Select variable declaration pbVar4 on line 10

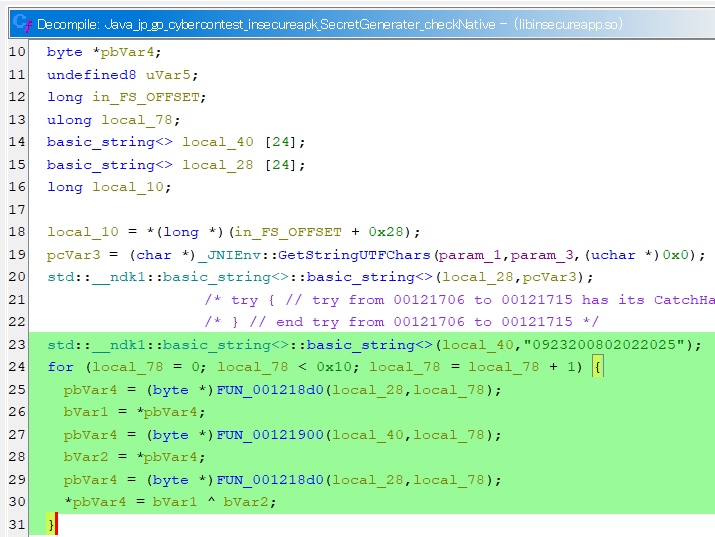point(127,52)
